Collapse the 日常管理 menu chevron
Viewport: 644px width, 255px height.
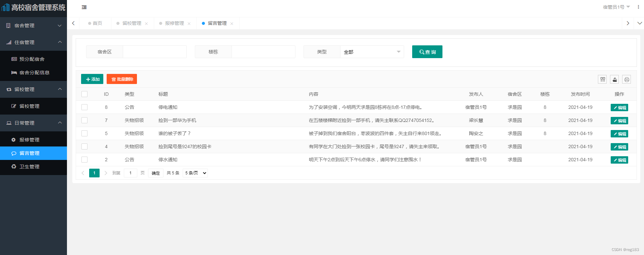coord(60,123)
